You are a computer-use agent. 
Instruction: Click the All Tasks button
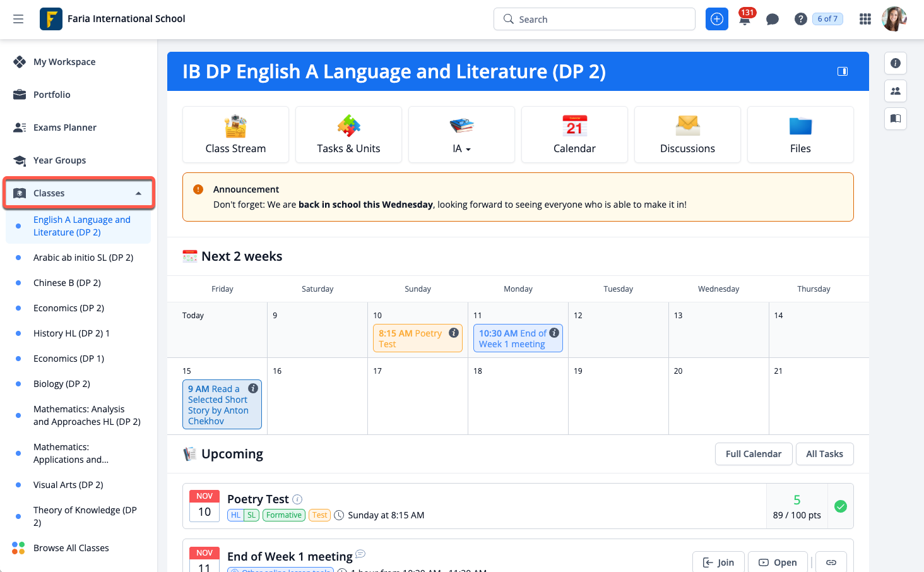[x=824, y=454]
